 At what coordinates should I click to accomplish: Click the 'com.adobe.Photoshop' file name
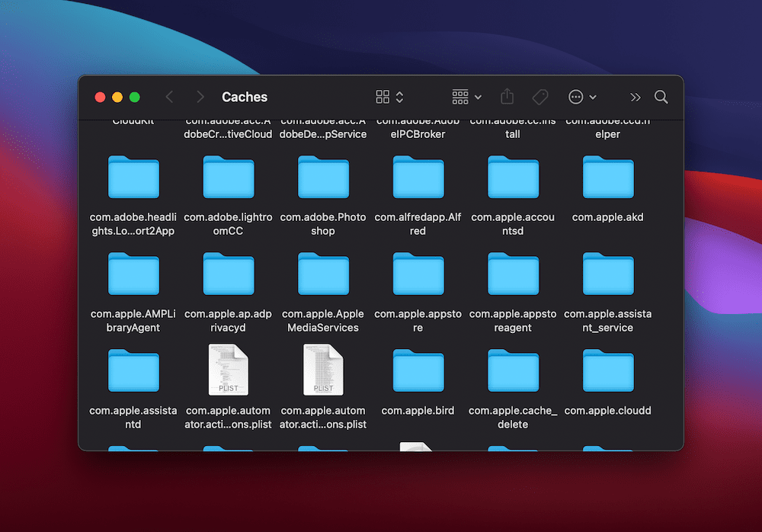click(x=323, y=224)
